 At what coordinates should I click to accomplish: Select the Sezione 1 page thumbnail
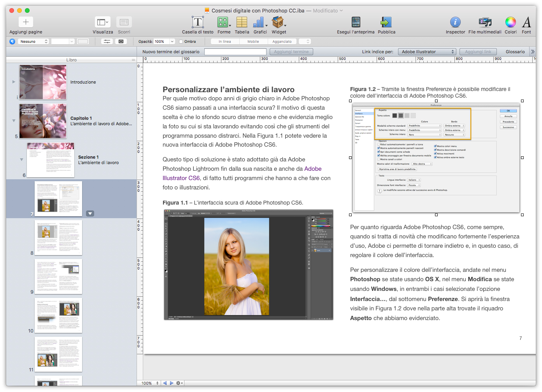[x=51, y=160]
